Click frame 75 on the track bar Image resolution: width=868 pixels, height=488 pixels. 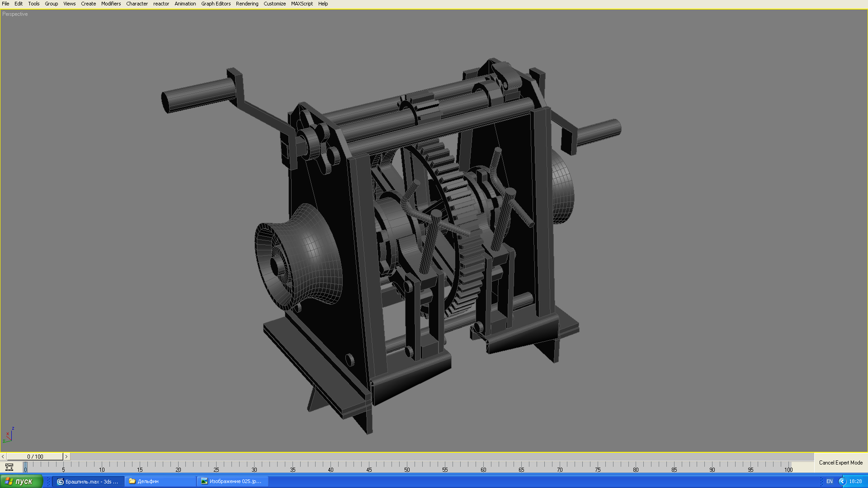(x=598, y=469)
